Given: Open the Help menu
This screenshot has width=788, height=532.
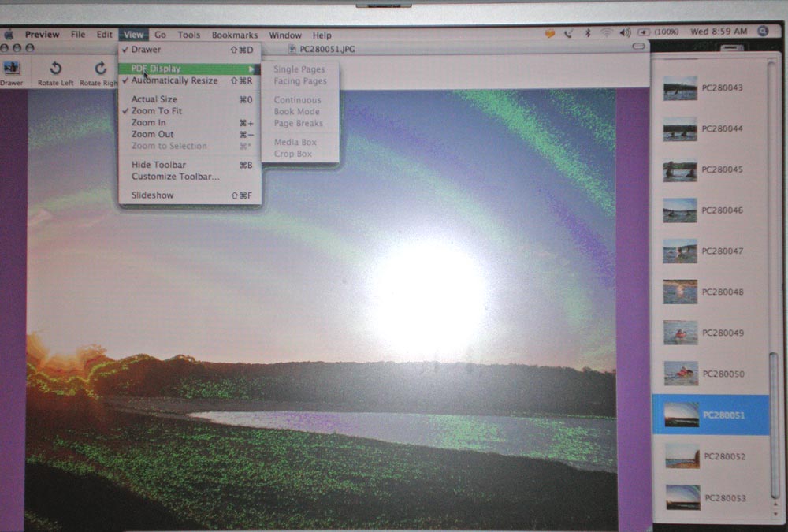Looking at the screenshot, I should click(322, 35).
